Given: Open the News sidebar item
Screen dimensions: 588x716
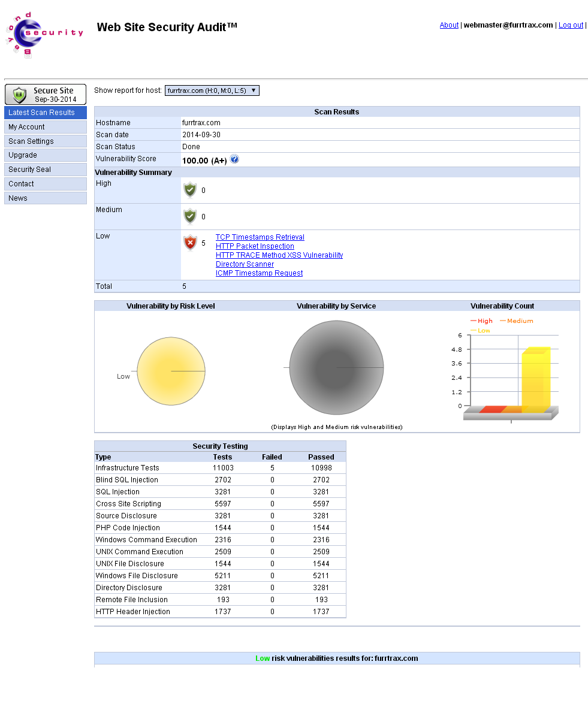Looking at the screenshot, I should coord(46,198).
